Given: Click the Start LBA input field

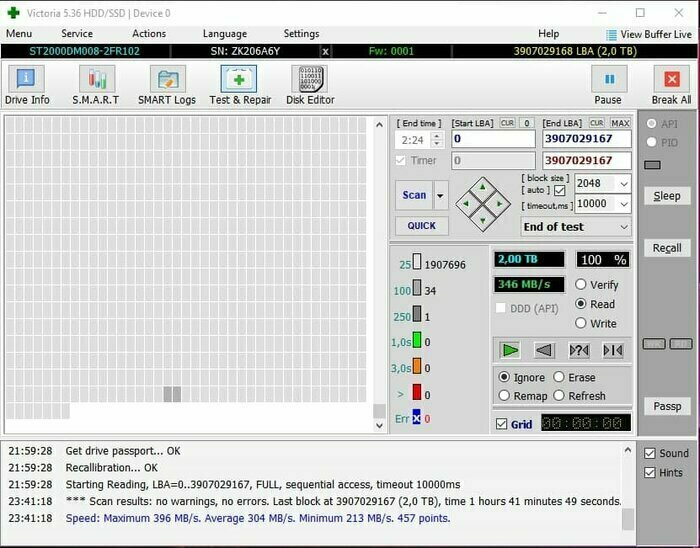Looking at the screenshot, I should (493, 139).
